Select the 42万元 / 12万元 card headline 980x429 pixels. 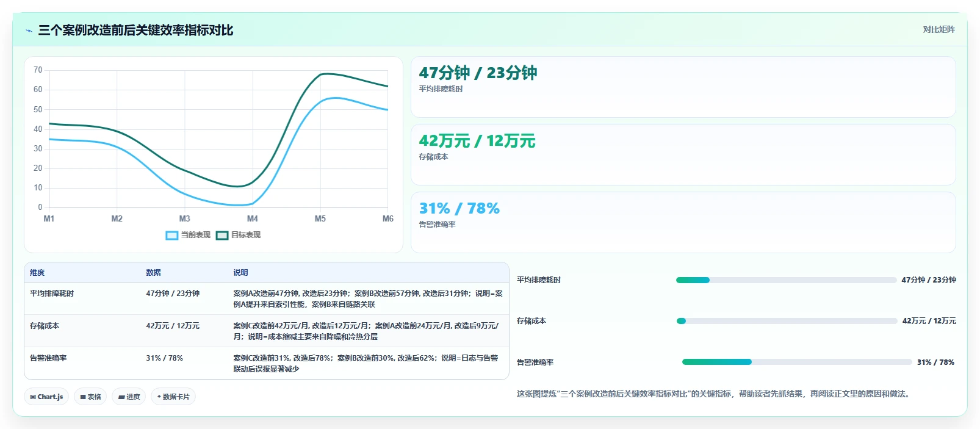pyautogui.click(x=477, y=141)
